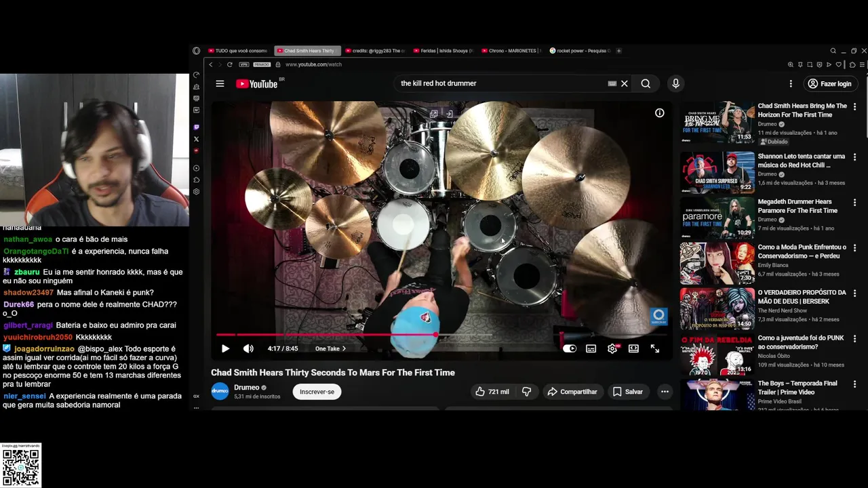Open Shannon Leto video thumbnail
Image resolution: width=868 pixels, height=488 pixels.
click(717, 172)
